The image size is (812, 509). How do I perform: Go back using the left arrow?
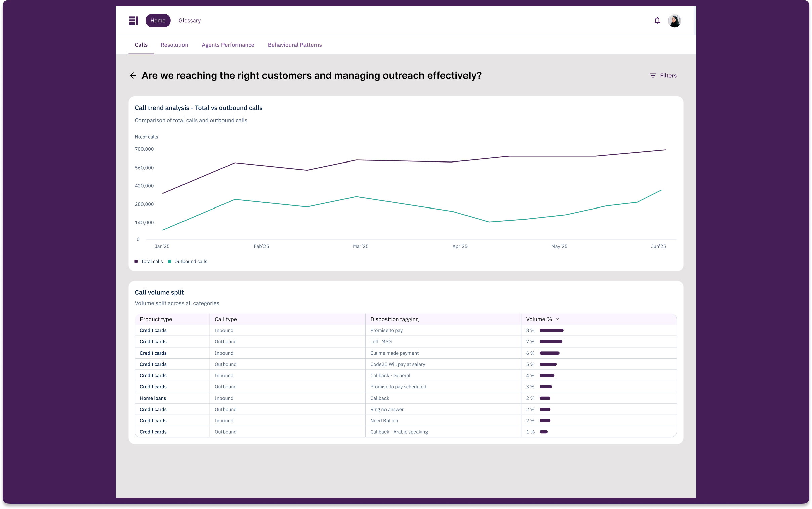click(x=133, y=76)
